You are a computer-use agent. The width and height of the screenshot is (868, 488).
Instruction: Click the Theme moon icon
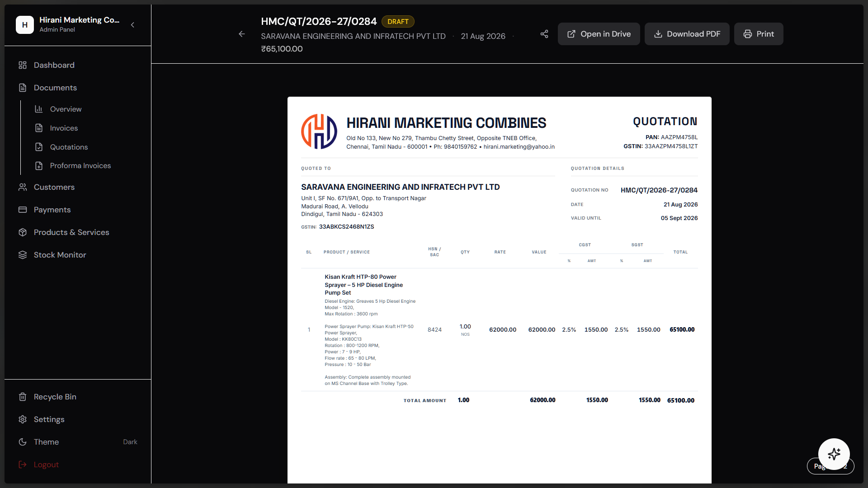coord(23,442)
